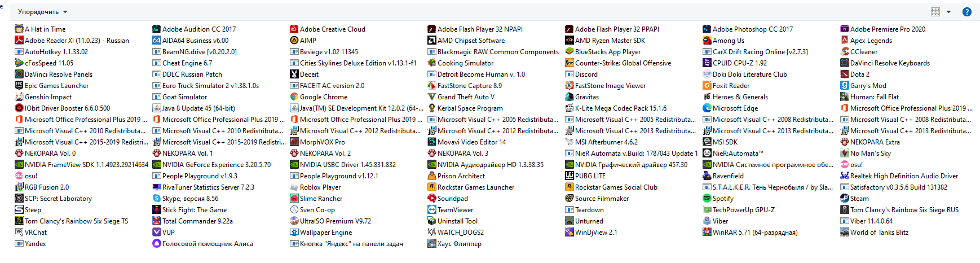Select the VRChat icon
Image resolution: width=980 pixels, height=263 pixels.
pyautogui.click(x=19, y=232)
